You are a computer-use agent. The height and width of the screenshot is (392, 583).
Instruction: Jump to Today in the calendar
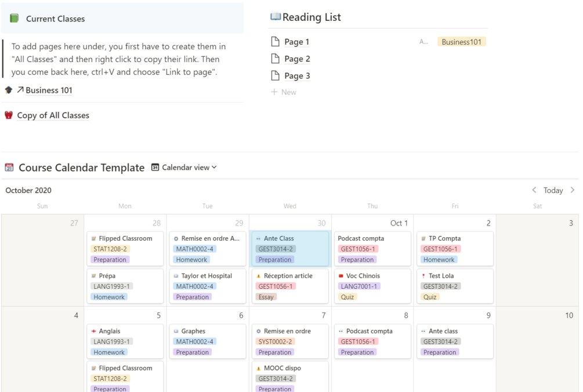click(x=553, y=190)
